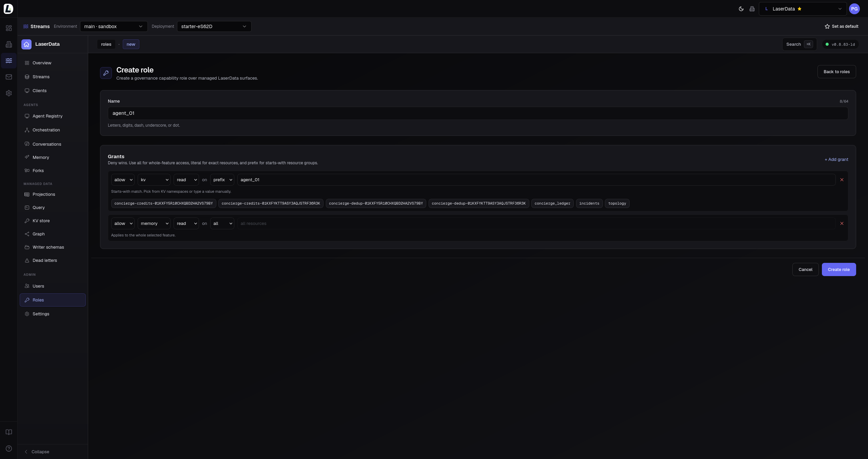Pick concierge-credits-01KXFY5R10CHXQBD2HA2VS79BY chip
868x459 pixels.
(x=163, y=204)
